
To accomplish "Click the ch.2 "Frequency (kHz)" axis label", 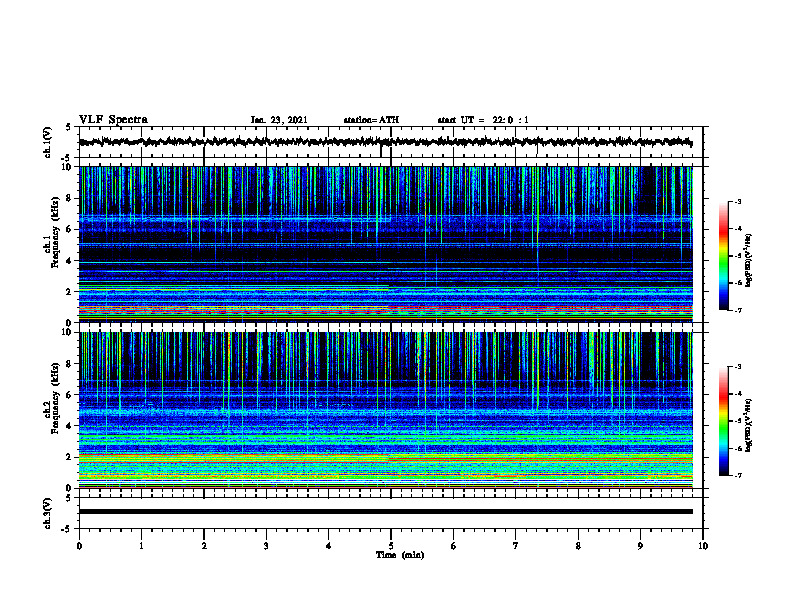I will coord(56,398).
